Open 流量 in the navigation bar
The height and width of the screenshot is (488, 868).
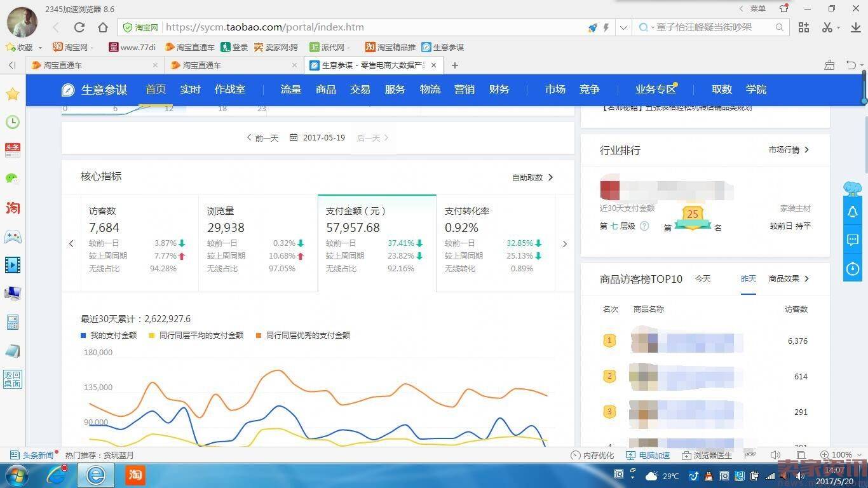(291, 90)
